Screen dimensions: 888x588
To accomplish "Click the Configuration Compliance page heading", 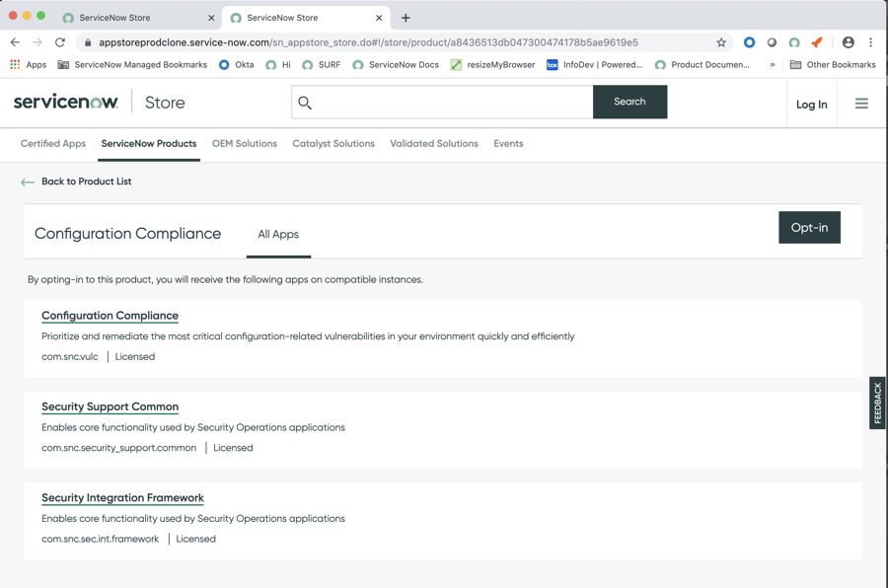I will pos(128,234).
